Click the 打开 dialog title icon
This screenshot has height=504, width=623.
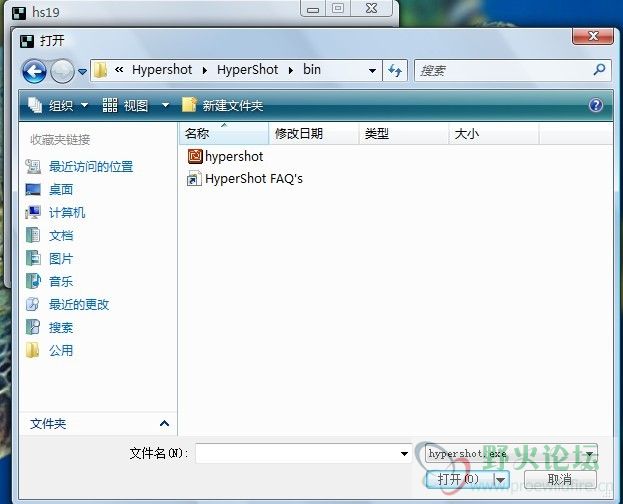pos(27,41)
